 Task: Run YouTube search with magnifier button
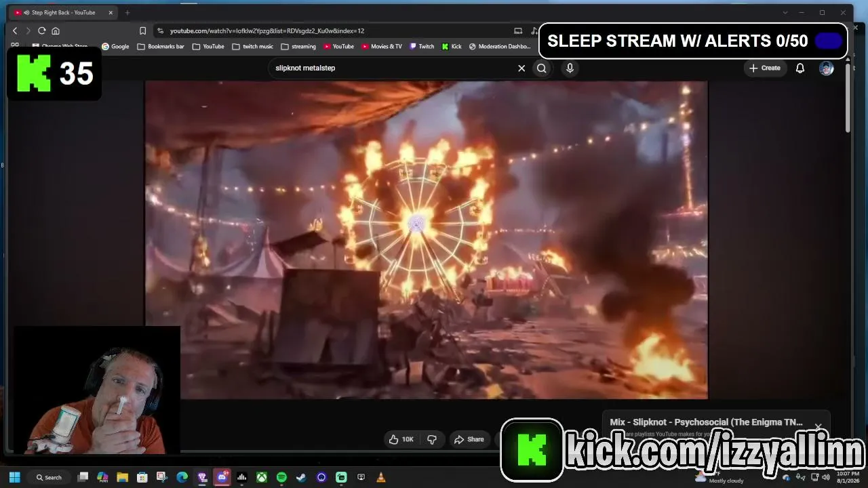coord(542,68)
